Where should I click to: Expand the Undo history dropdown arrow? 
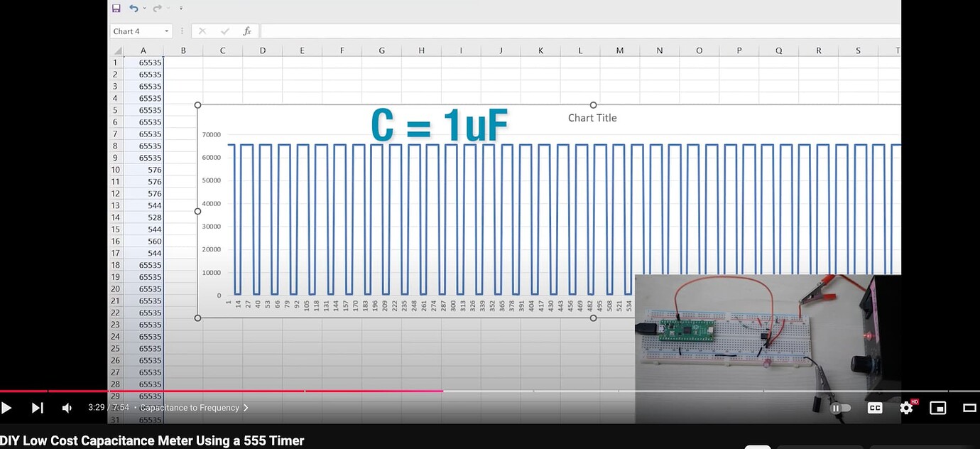pos(144,8)
